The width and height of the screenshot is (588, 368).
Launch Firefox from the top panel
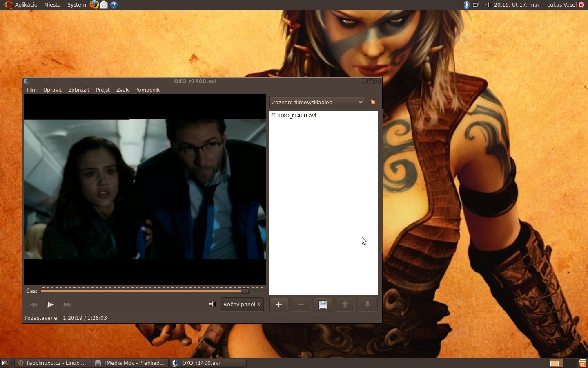pyautogui.click(x=94, y=5)
